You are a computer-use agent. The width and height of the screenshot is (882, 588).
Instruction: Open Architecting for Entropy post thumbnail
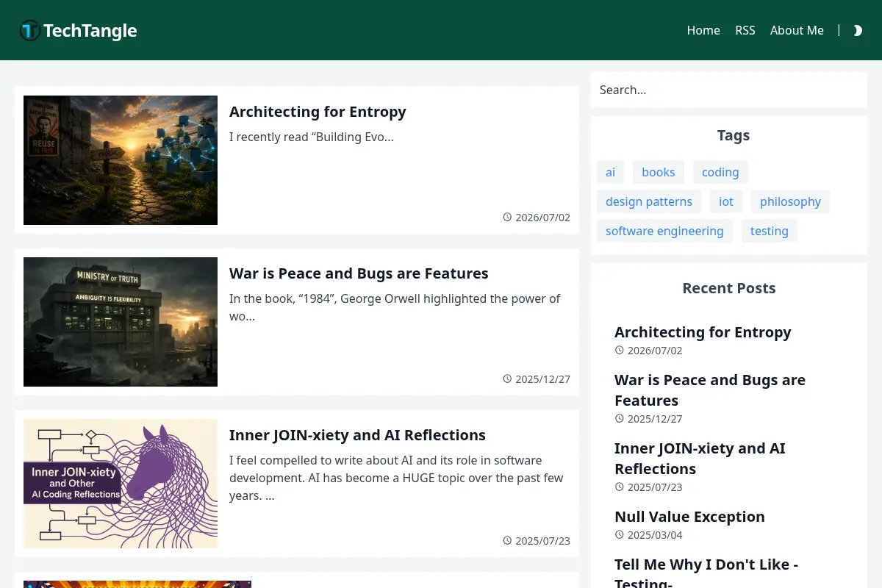point(121,160)
